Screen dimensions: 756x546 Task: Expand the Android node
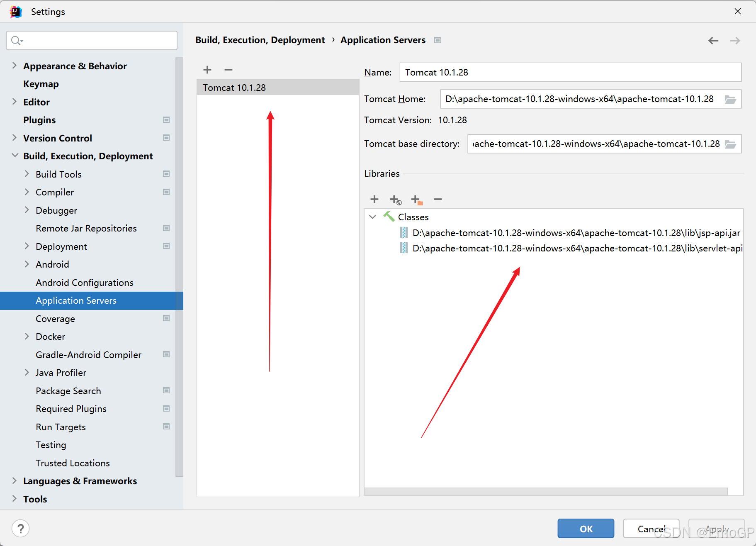coord(27,264)
